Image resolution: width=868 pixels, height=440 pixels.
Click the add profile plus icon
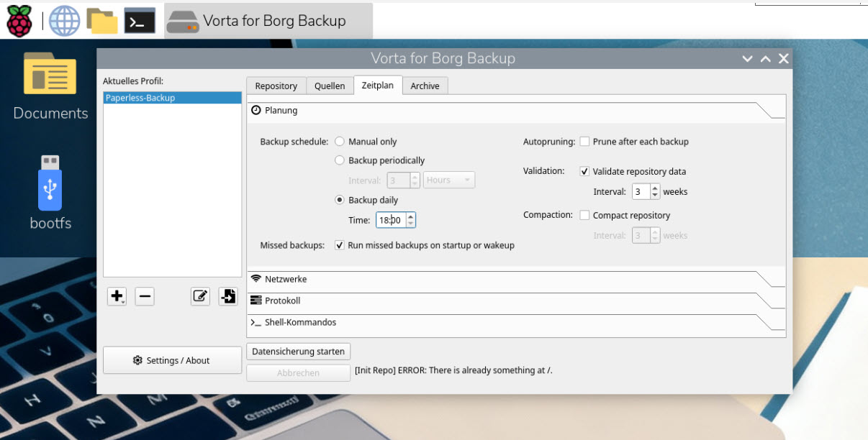(x=117, y=296)
